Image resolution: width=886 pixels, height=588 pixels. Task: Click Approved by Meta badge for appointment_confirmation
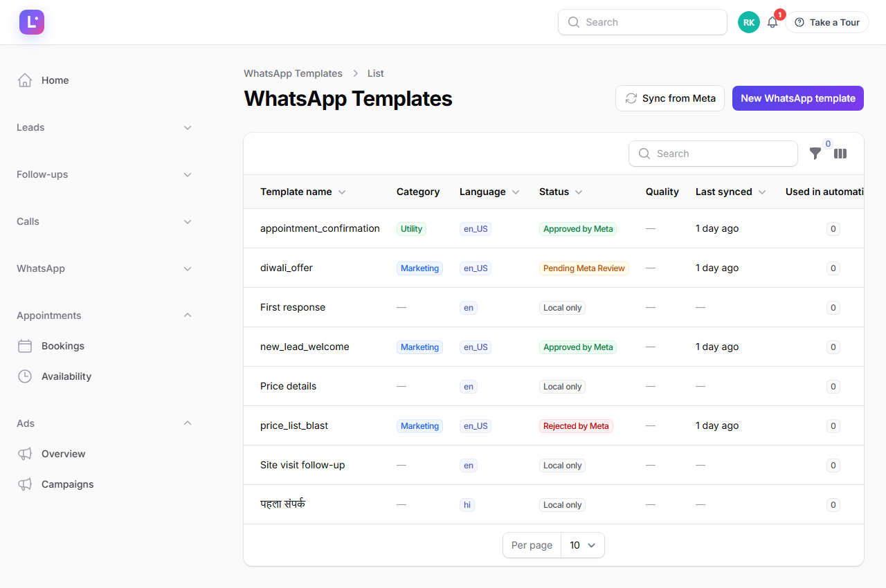pos(578,228)
